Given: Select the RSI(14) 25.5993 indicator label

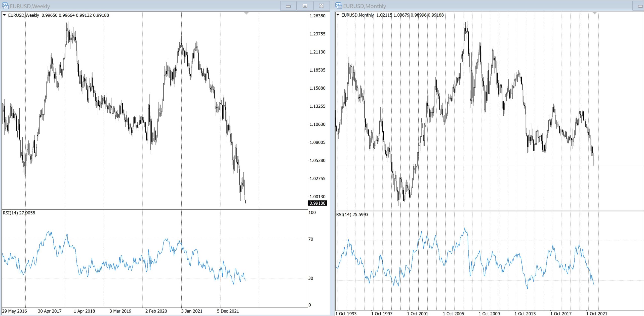Looking at the screenshot, I should (352, 215).
